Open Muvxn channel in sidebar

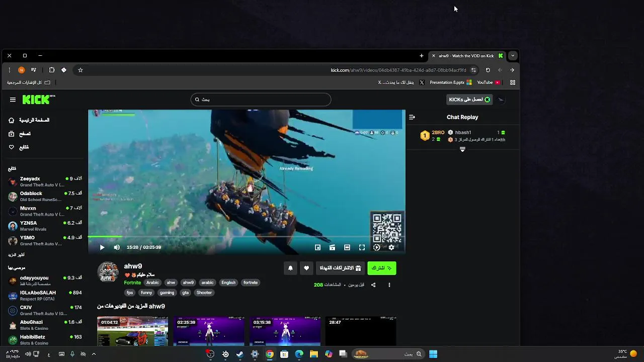[x=45, y=211]
